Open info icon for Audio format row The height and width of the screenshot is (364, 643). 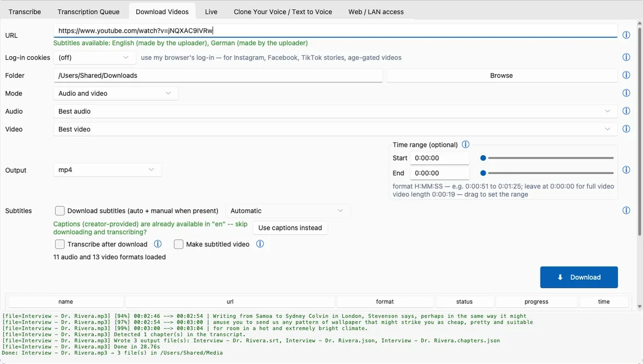626,111
